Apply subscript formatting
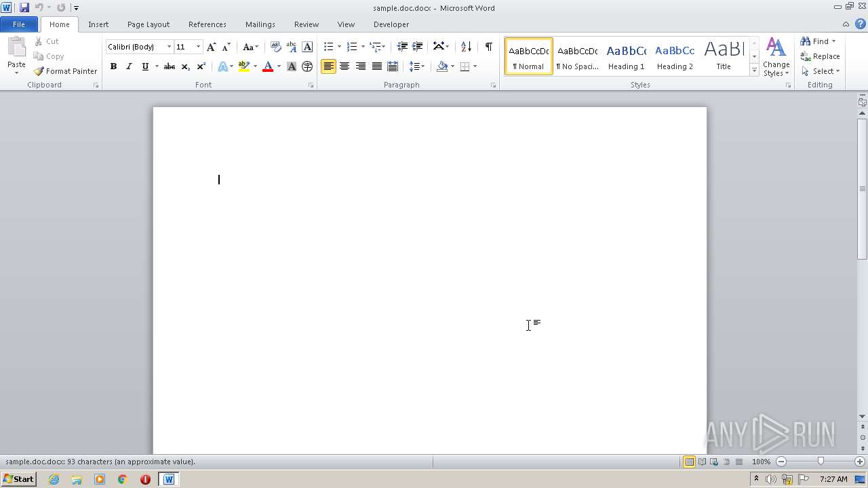 point(185,66)
